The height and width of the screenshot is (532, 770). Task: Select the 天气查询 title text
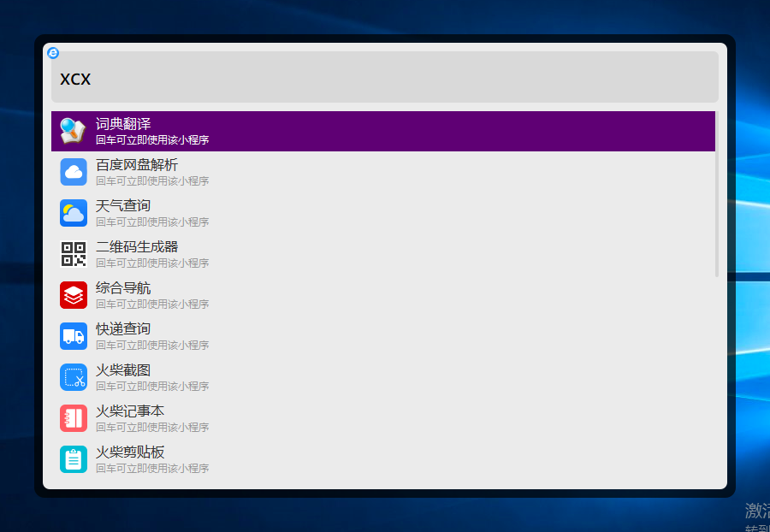(x=123, y=205)
